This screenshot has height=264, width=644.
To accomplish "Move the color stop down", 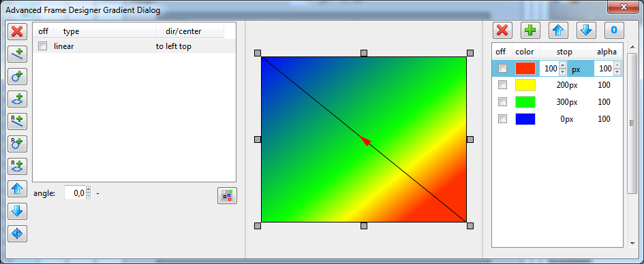I will pyautogui.click(x=586, y=31).
